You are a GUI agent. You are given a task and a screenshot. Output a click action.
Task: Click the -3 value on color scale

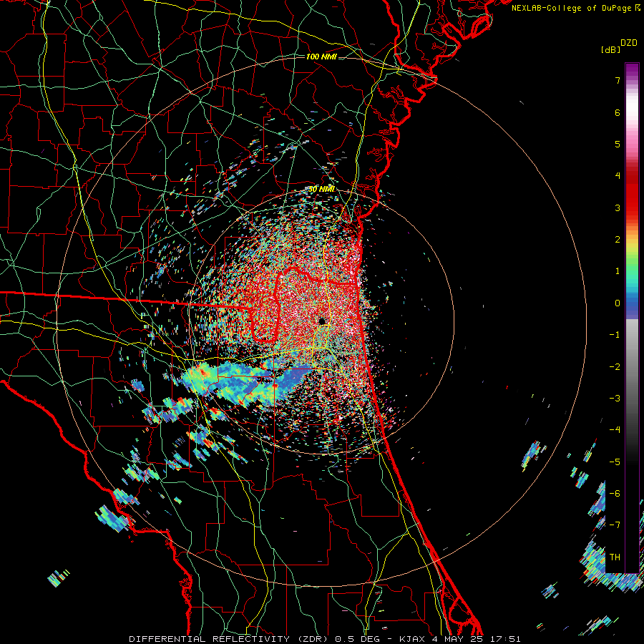(x=615, y=399)
